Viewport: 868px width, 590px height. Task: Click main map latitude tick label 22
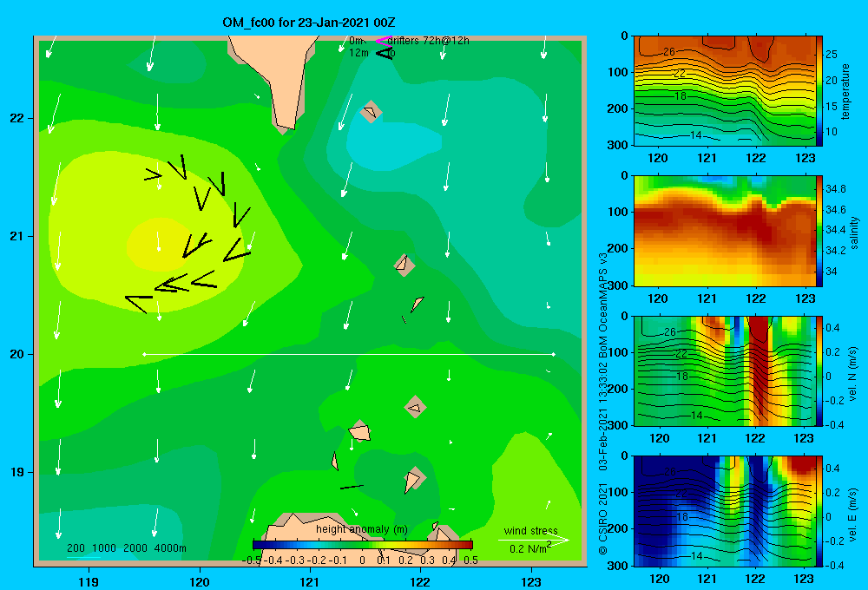[17, 118]
